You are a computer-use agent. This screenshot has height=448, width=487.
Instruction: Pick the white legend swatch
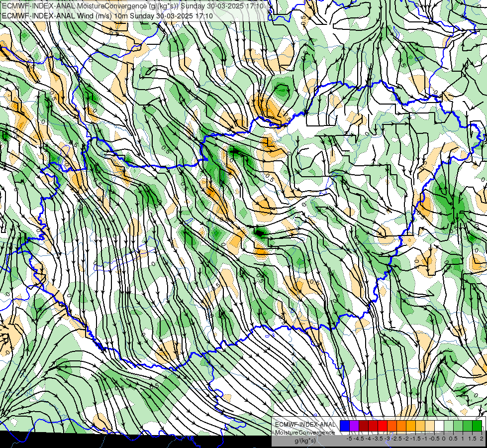[x=439, y=426]
